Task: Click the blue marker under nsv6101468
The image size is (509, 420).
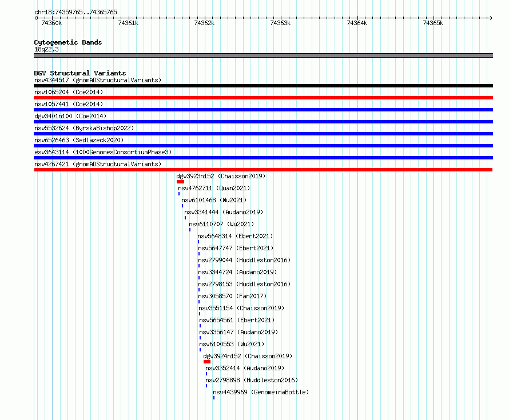Action: pyautogui.click(x=182, y=206)
